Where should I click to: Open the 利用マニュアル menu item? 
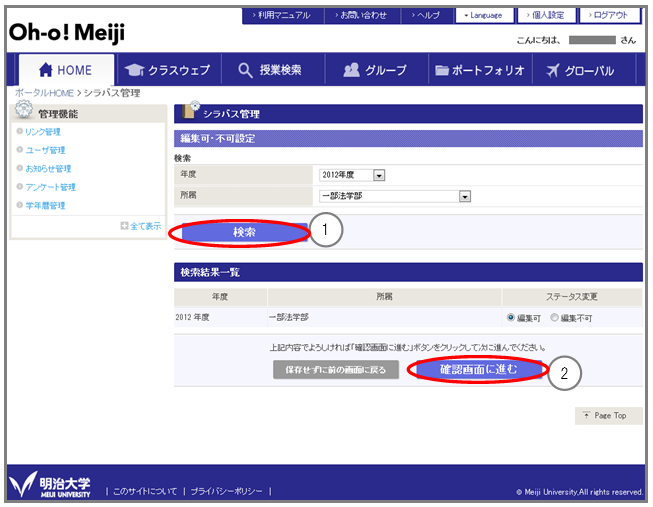pyautogui.click(x=283, y=15)
